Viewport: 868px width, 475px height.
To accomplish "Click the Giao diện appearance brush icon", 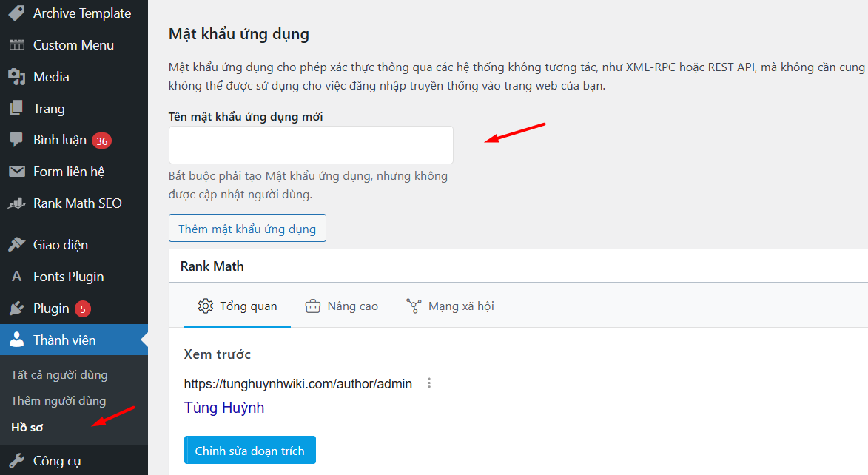I will (16, 244).
